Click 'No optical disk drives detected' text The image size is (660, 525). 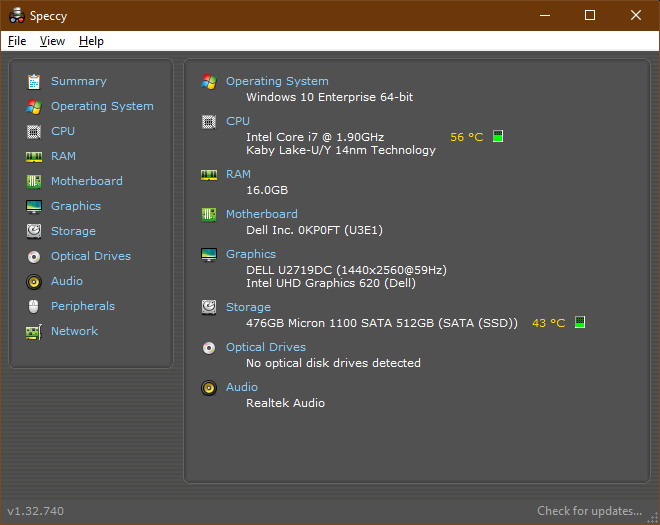click(x=333, y=363)
